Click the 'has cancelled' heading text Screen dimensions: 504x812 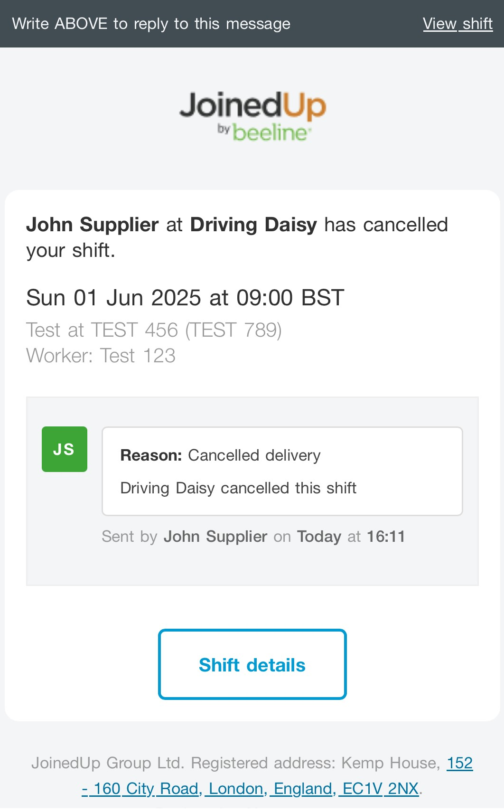pos(386,225)
